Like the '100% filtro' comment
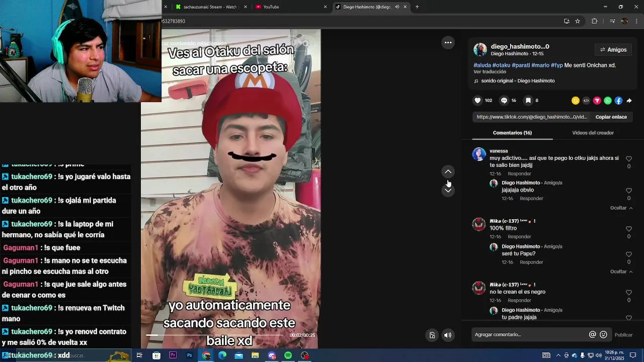644x362 pixels. [x=628, y=229]
